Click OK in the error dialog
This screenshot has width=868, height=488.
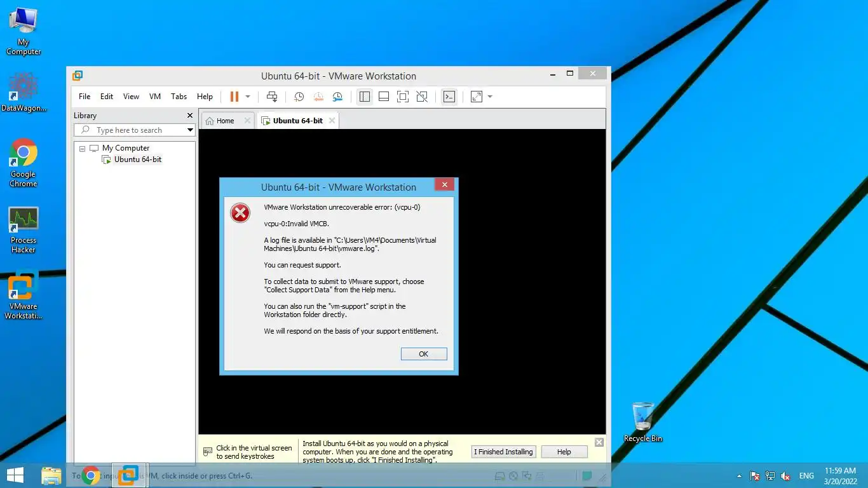(x=424, y=354)
